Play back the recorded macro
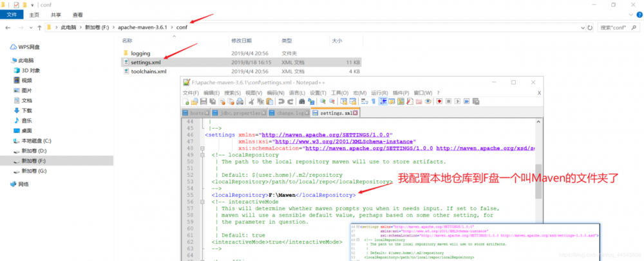Image resolution: width=644 pixels, height=261 pixels. coord(457,101)
